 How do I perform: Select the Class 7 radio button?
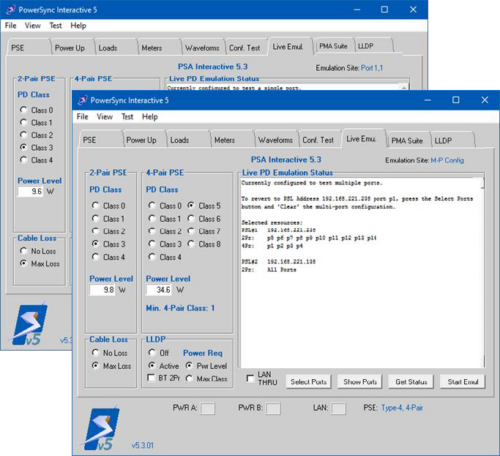pyautogui.click(x=191, y=231)
